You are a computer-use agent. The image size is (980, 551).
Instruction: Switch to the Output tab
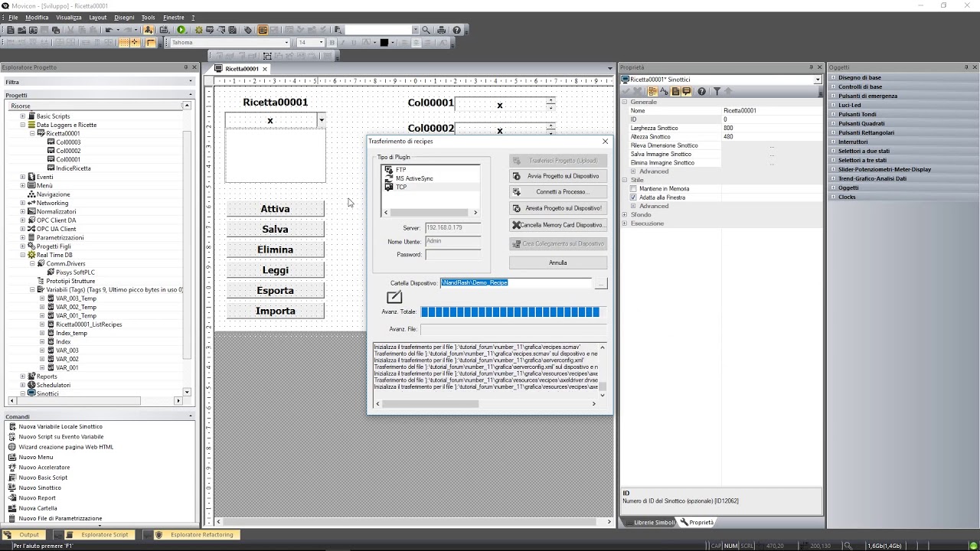click(x=24, y=535)
